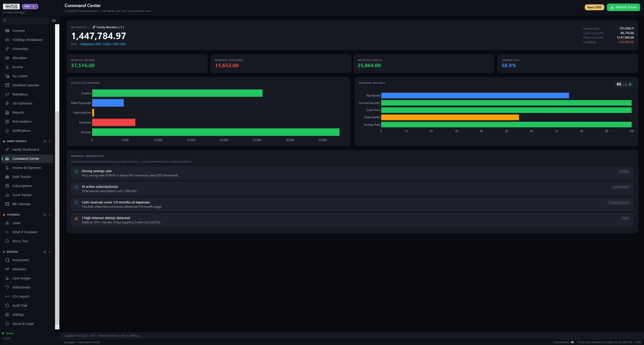Click the sidebar search field
This screenshot has height=345, width=644.
click(25, 20)
